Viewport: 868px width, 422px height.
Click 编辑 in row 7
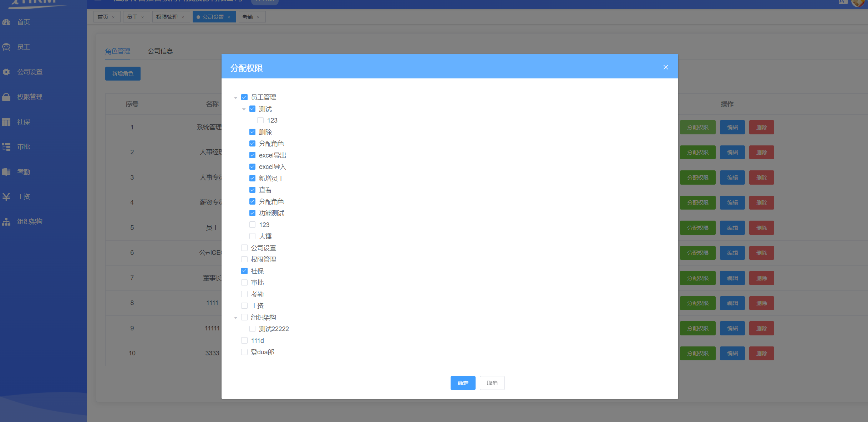pyautogui.click(x=732, y=278)
